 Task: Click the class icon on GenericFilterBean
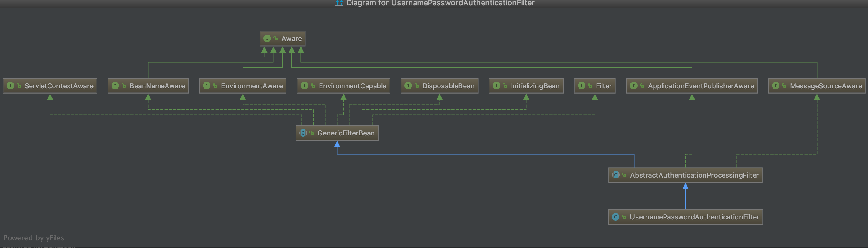click(303, 133)
